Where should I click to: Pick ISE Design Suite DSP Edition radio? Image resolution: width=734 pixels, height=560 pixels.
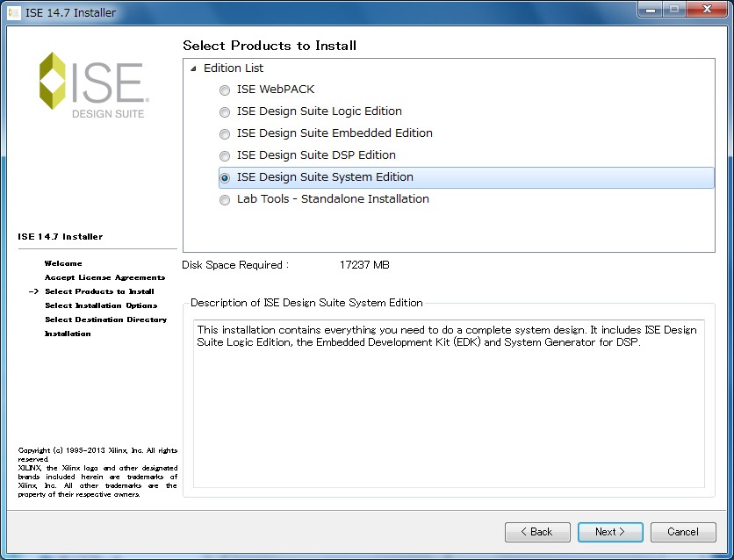coord(225,155)
